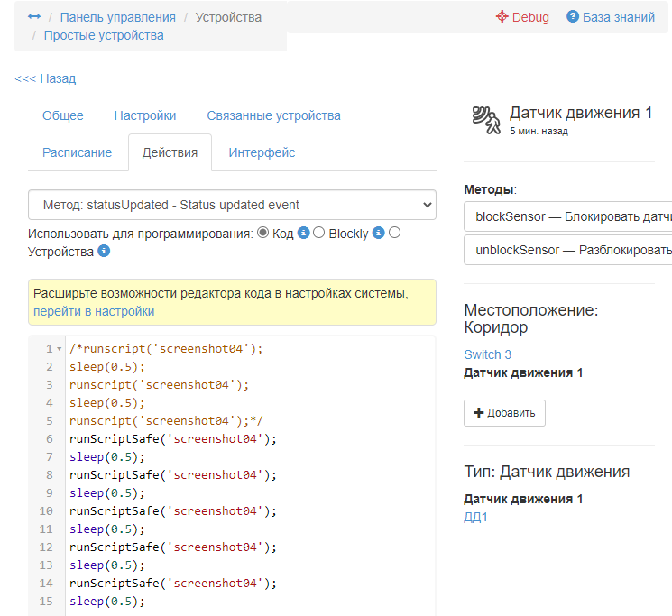The image size is (672, 616).
Task: Open the Настройки tab
Action: point(145,115)
